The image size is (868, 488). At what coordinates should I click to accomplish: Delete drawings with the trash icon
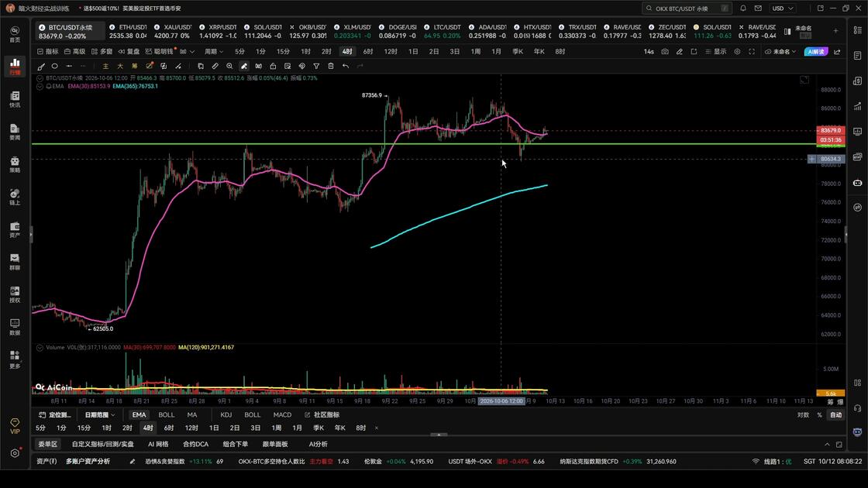coord(331,67)
